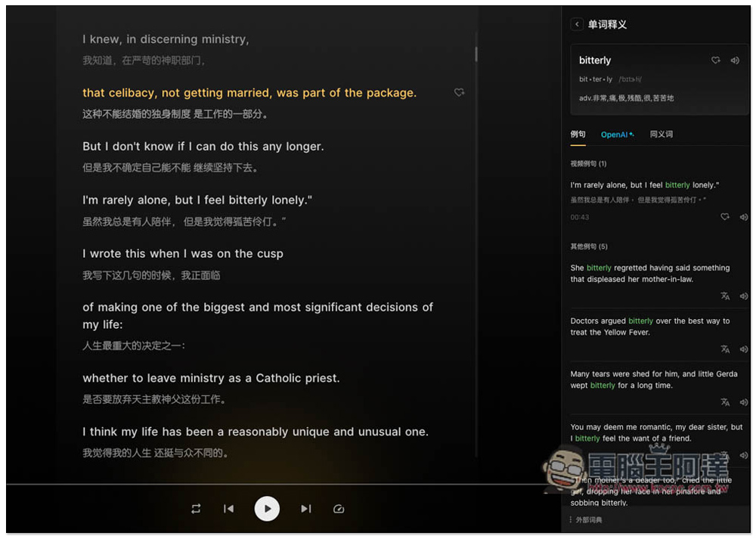Image resolution: width=756 pixels, height=539 pixels.
Task: Click the subtitle list vertical scrollbar
Action: coord(476,54)
